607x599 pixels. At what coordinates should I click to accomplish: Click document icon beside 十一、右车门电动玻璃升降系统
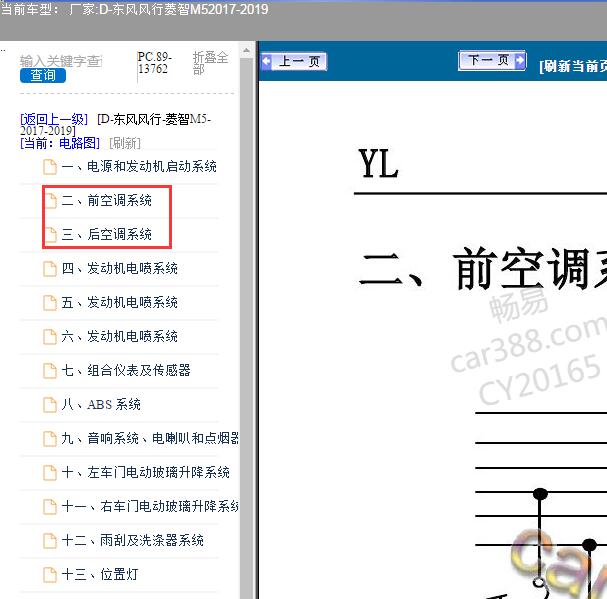(x=50, y=506)
